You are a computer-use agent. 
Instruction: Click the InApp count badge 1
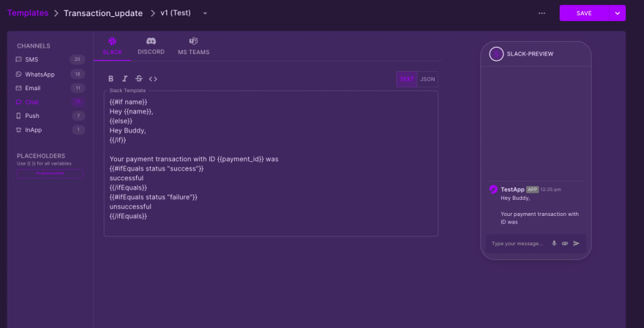click(x=78, y=130)
